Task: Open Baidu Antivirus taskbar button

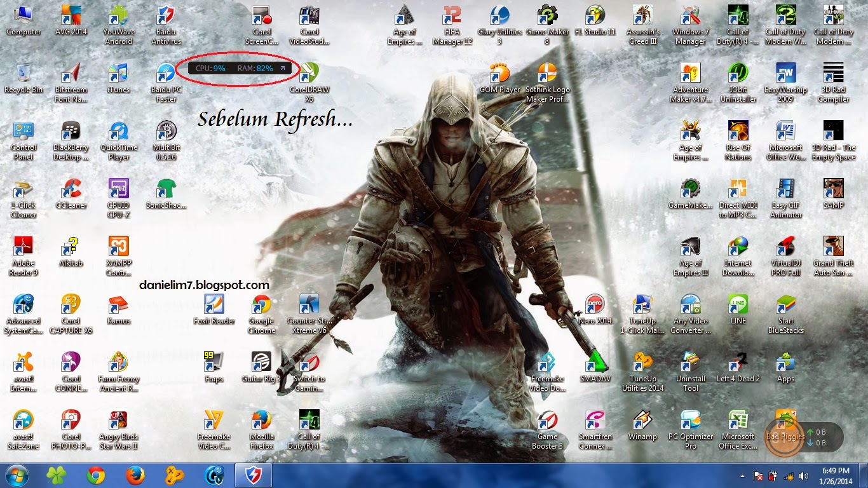Action: click(254, 475)
